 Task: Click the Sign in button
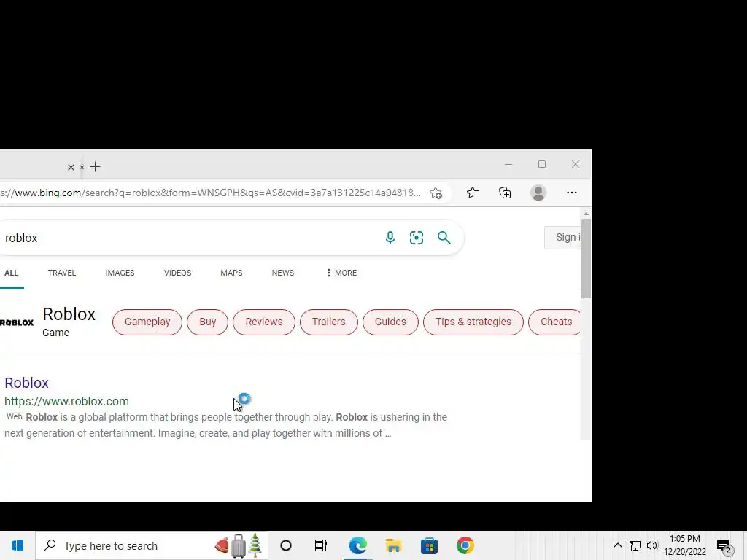(x=562, y=237)
